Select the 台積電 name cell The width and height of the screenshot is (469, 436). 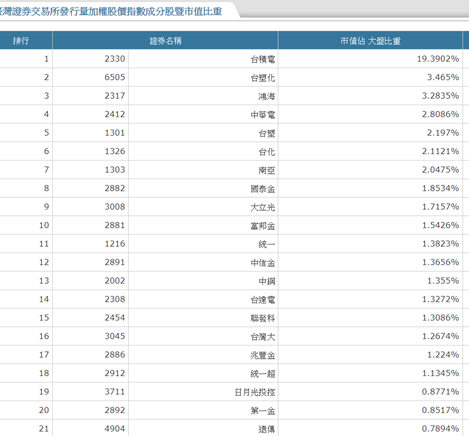pyautogui.click(x=203, y=59)
